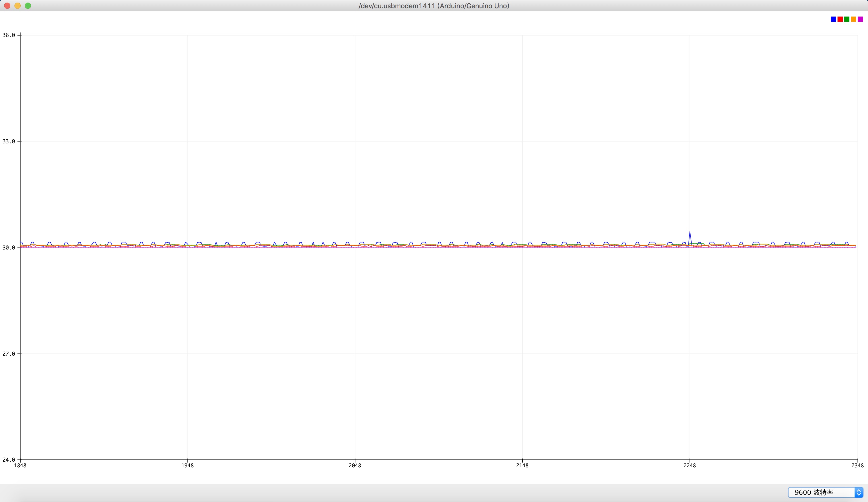Click the 27.0 y-axis label
This screenshot has width=868, height=502.
click(9, 354)
